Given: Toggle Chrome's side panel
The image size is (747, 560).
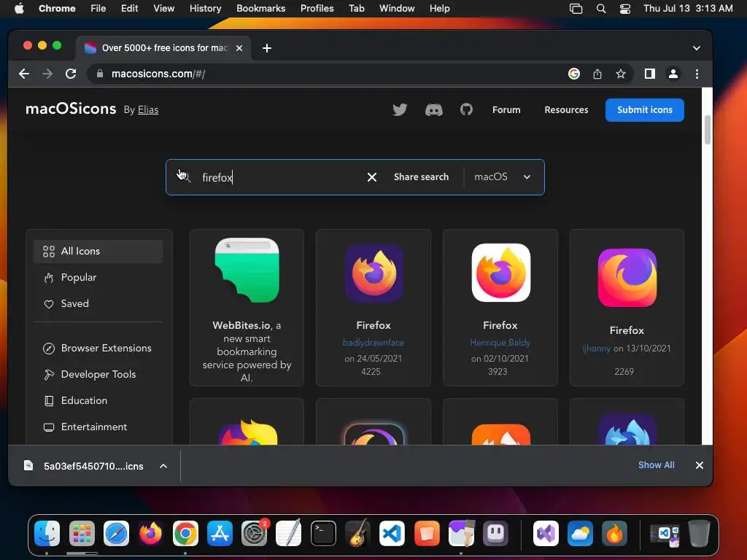Looking at the screenshot, I should point(650,74).
